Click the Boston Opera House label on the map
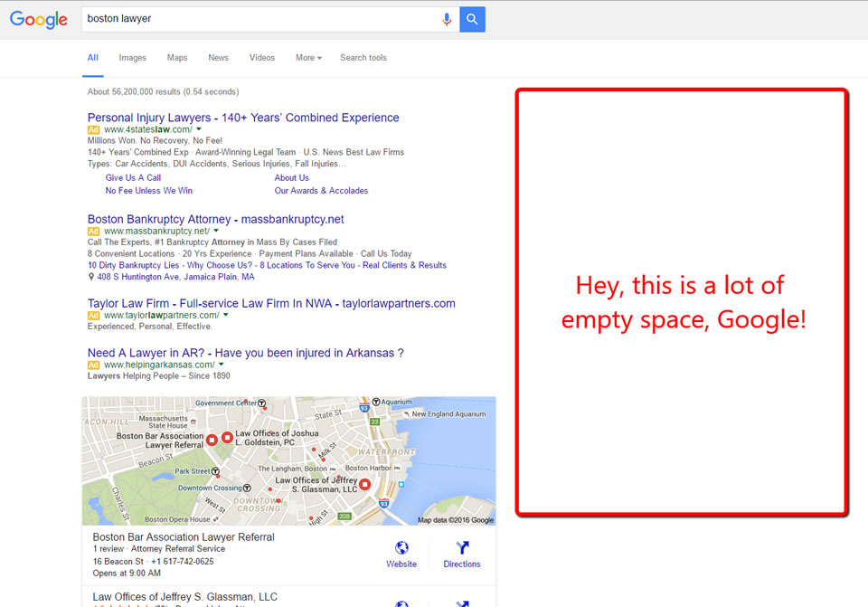Viewport: 868px width, 607px height. click(x=177, y=519)
